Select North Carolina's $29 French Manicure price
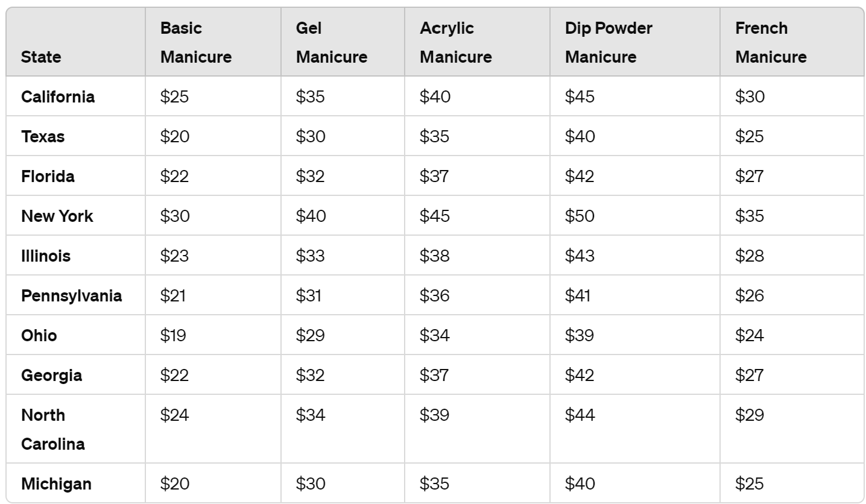This screenshot has height=504, width=866. (x=750, y=415)
